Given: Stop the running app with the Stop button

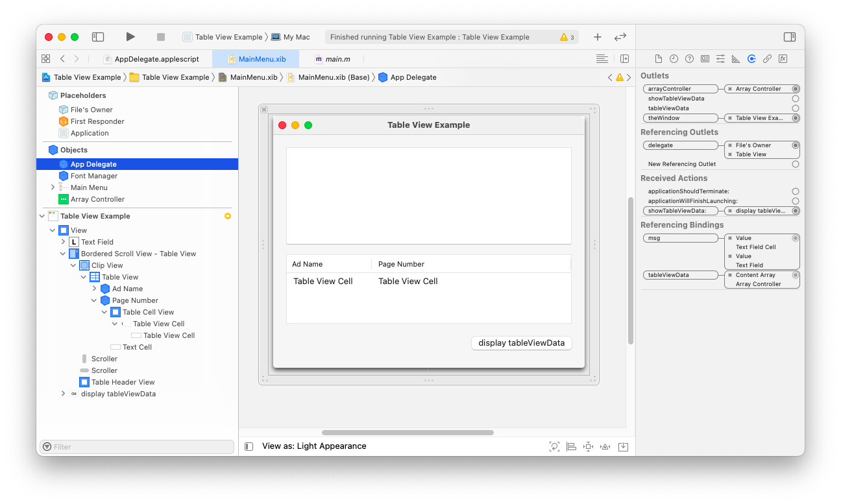Looking at the screenshot, I should [x=161, y=37].
